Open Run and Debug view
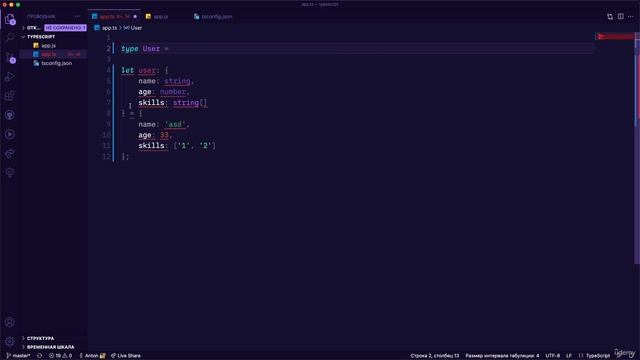640x360 pixels. [10, 76]
